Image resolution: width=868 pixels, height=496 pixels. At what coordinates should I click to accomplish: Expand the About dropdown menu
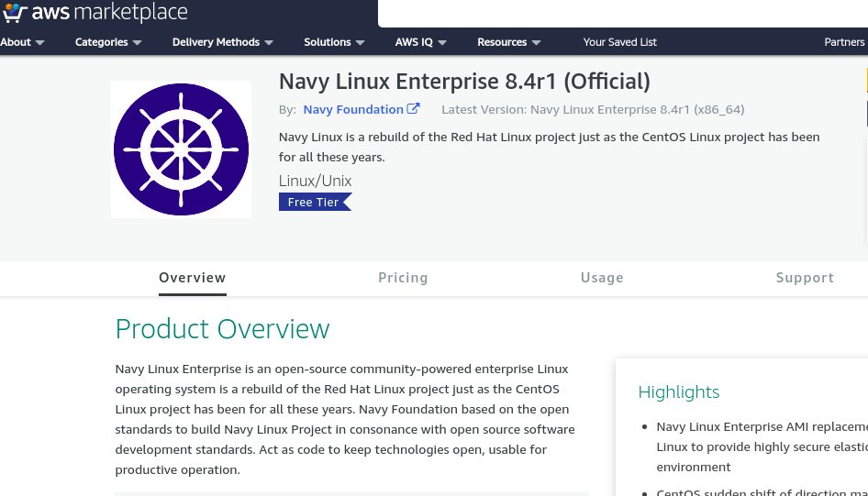22,42
